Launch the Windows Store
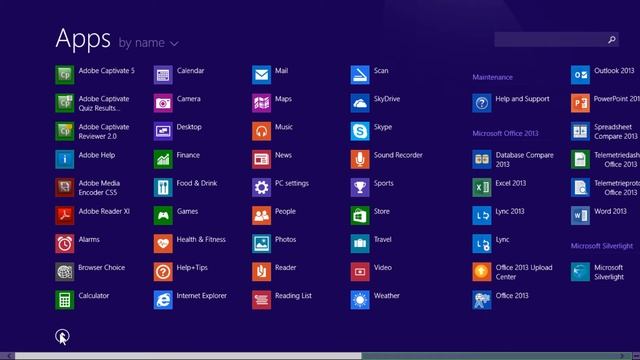Screen dimensions: 640x360 [370, 216]
